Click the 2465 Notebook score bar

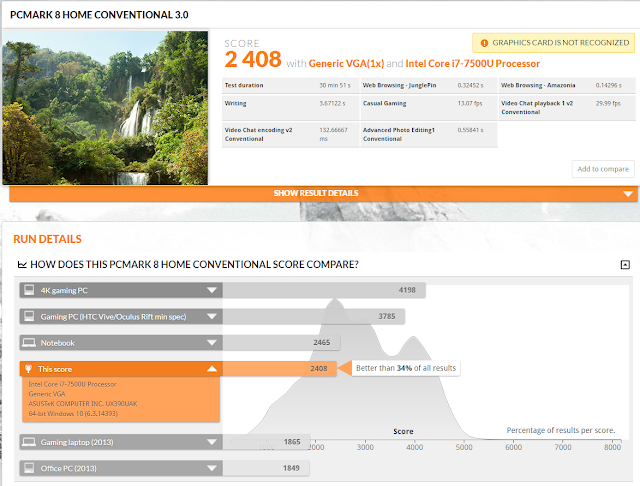281,343
